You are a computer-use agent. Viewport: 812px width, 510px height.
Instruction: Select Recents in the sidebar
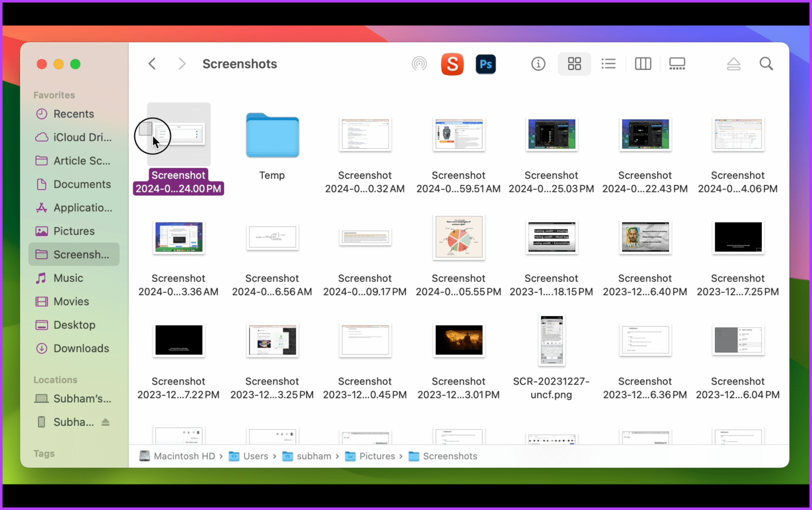(73, 114)
